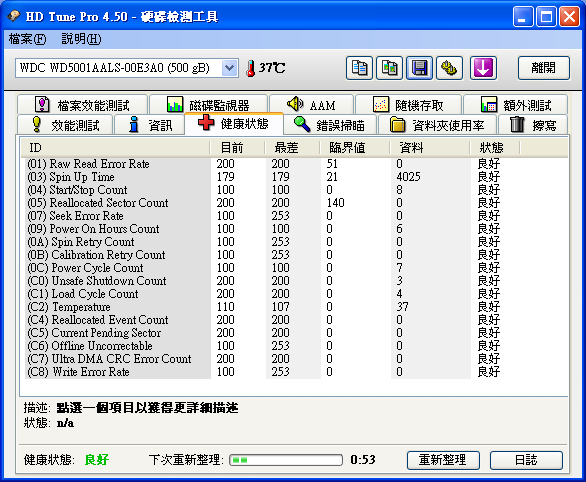Viewport: 586px width, 482px height.
Task: Open the 檔案 File menu
Action: pos(27,39)
